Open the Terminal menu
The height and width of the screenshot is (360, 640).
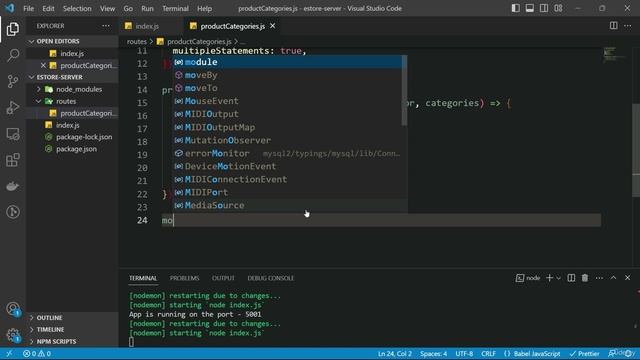175,8
